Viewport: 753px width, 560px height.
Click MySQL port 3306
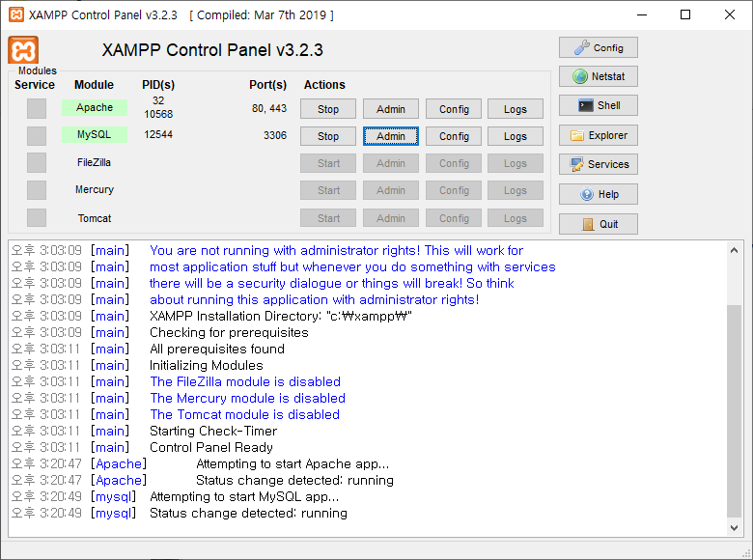275,135
